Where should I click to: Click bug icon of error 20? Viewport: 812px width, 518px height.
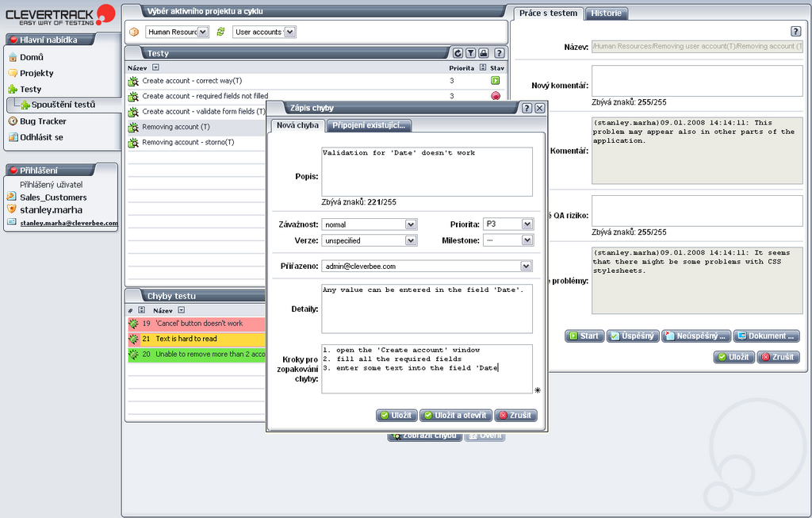click(x=133, y=355)
